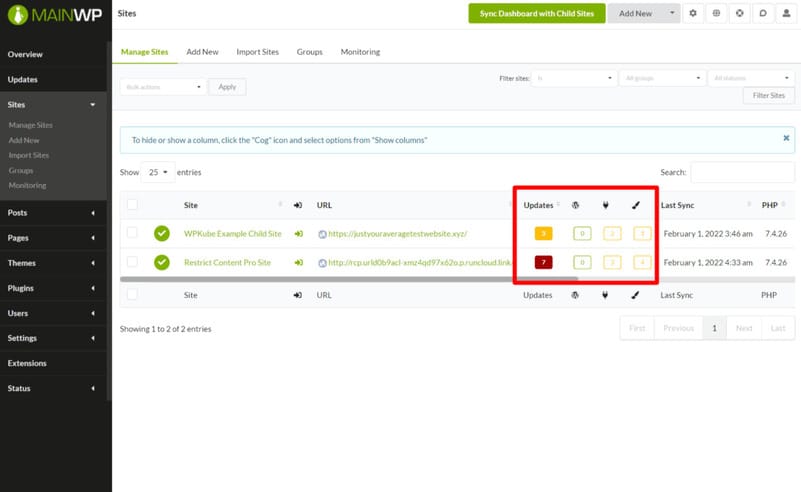Select Restrict Content Pro Site checkbox
This screenshot has width=801, height=492.
coord(132,262)
